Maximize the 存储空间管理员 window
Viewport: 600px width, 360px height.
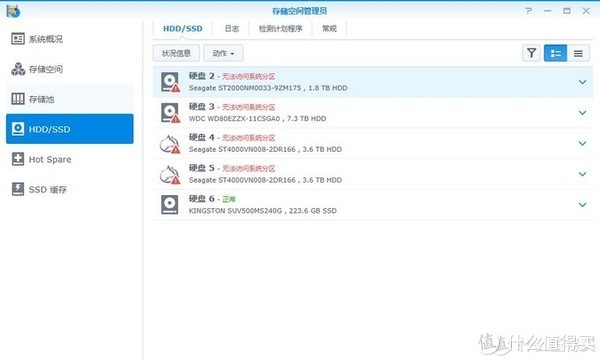567,11
